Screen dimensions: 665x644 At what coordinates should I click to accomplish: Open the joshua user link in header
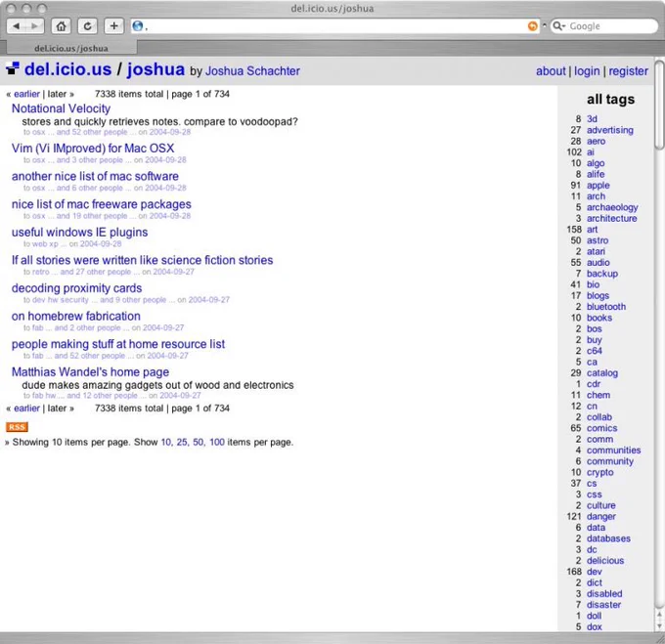tap(155, 69)
